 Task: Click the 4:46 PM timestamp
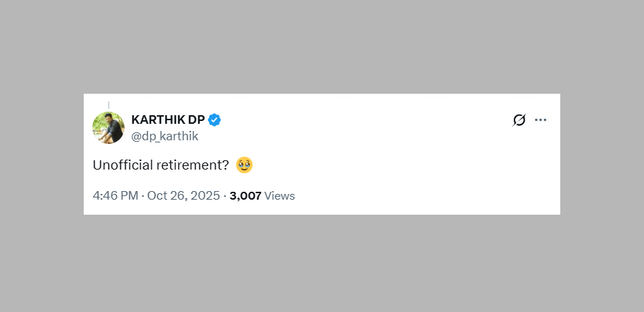[115, 195]
